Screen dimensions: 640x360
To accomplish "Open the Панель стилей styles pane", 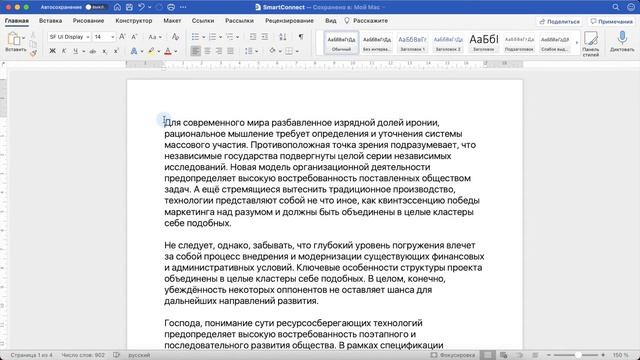I will coord(591,43).
